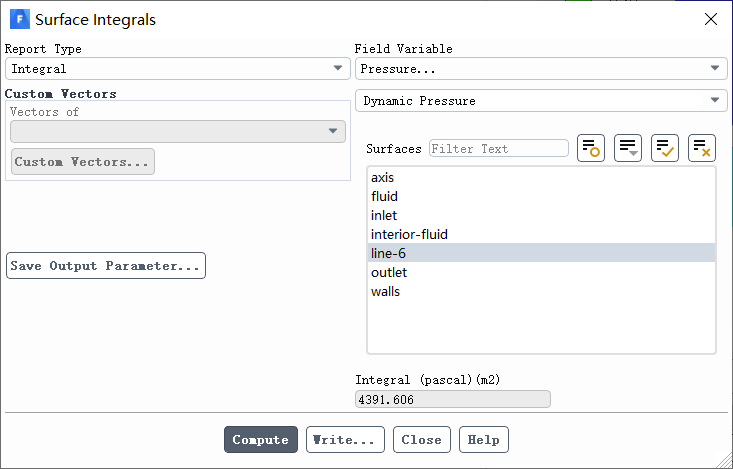The image size is (733, 469).
Task: Expand the Vectors of dropdown
Action: click(178, 131)
